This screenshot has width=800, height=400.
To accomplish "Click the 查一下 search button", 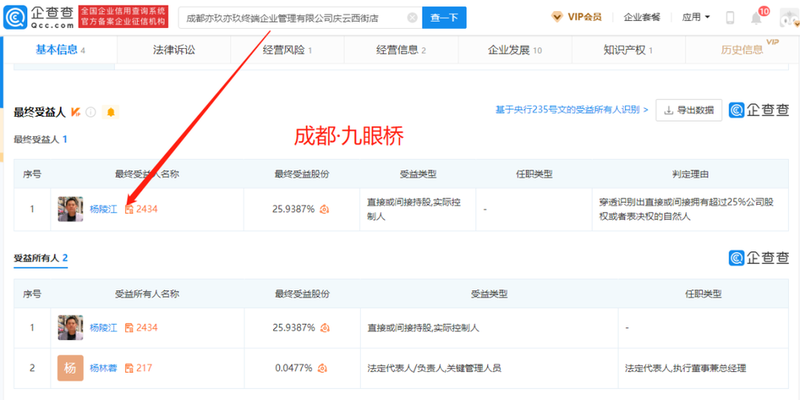I will pos(444,17).
